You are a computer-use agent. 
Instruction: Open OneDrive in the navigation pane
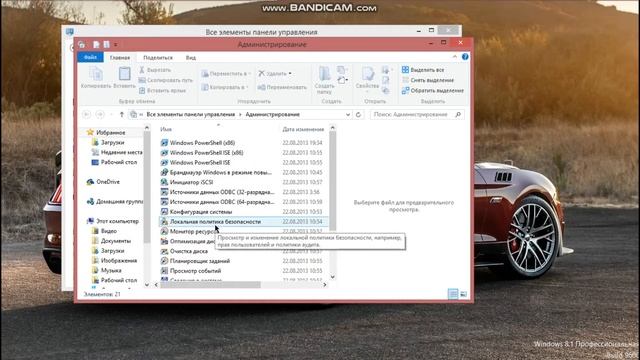pyautogui.click(x=107, y=182)
